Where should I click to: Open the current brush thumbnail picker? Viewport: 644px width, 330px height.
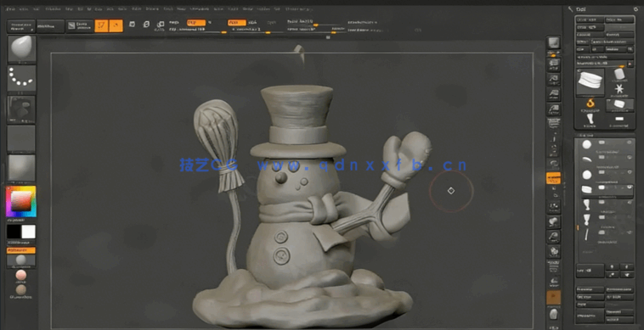[21, 49]
